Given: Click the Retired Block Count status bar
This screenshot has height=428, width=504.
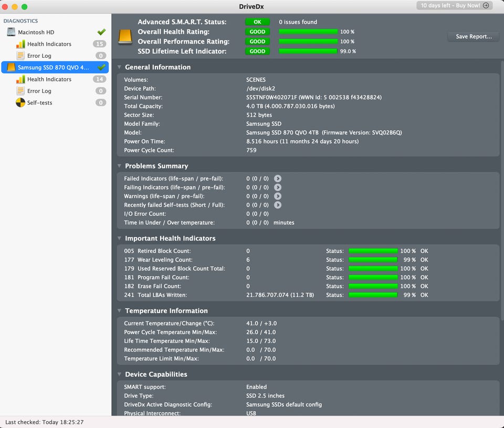Looking at the screenshot, I should pyautogui.click(x=373, y=251).
